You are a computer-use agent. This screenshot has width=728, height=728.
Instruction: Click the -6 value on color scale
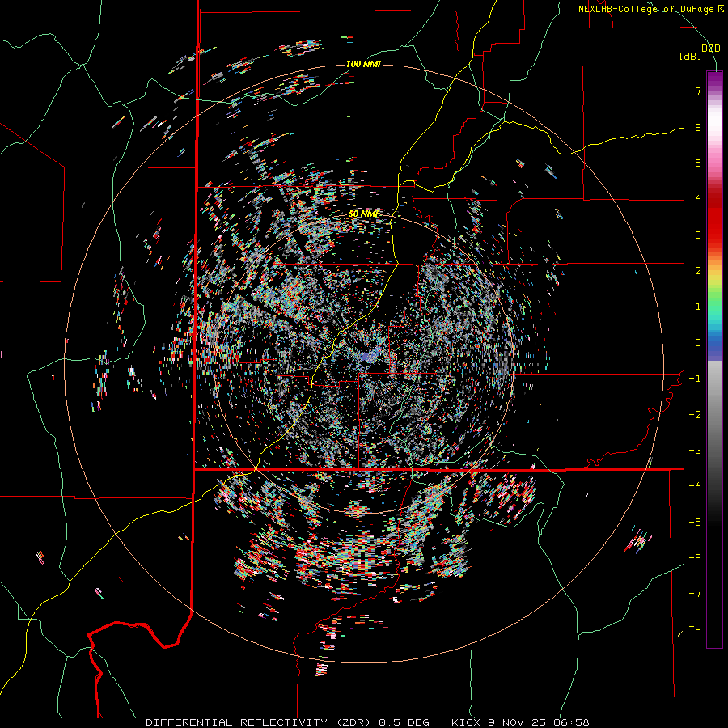pyautogui.click(x=695, y=558)
